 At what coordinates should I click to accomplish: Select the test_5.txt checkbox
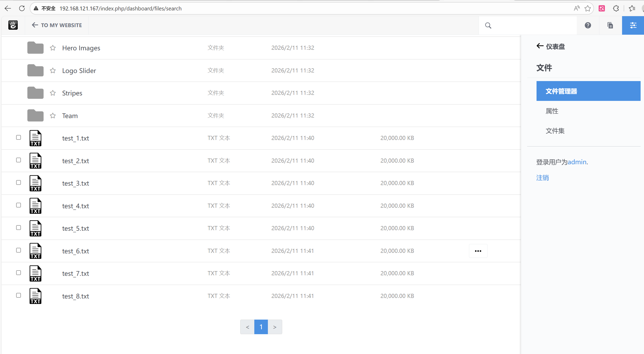(x=19, y=228)
